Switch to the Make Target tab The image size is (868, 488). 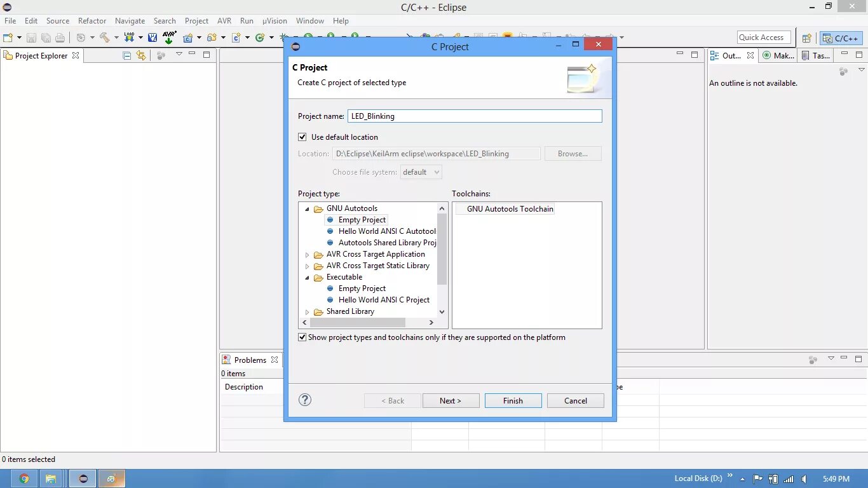[778, 55]
